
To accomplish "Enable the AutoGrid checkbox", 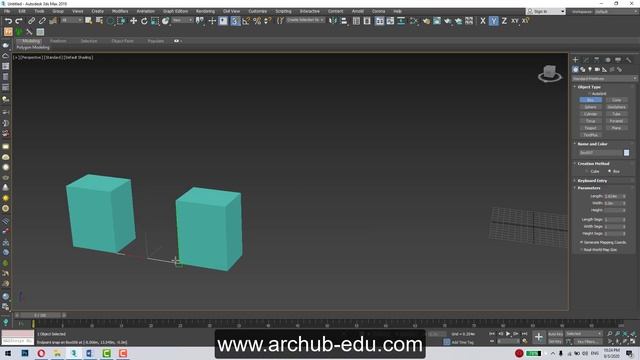I will point(590,94).
